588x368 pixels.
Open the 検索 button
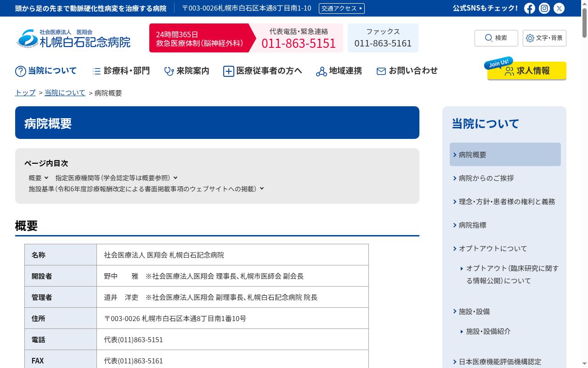[x=496, y=38]
